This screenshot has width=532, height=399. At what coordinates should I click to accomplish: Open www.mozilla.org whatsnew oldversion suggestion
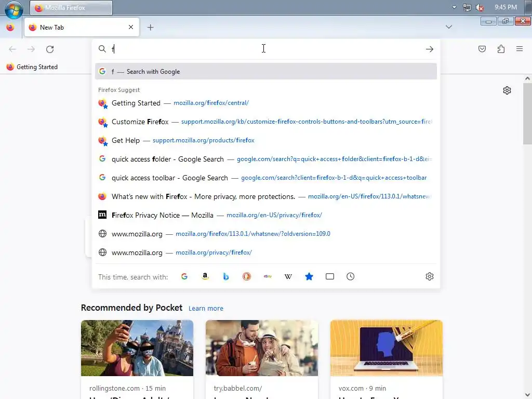click(x=265, y=234)
